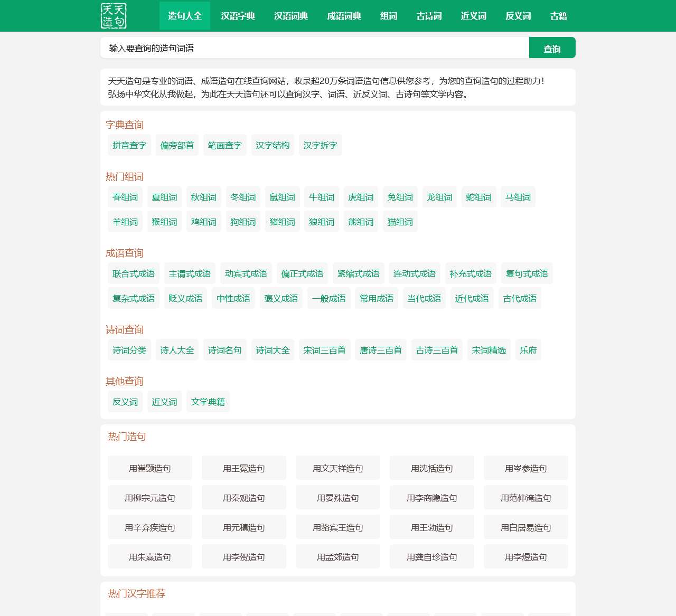Viewport: 676px width, 616px height.
Task: Click the 用文天祥造句 button
Action: [x=338, y=468]
